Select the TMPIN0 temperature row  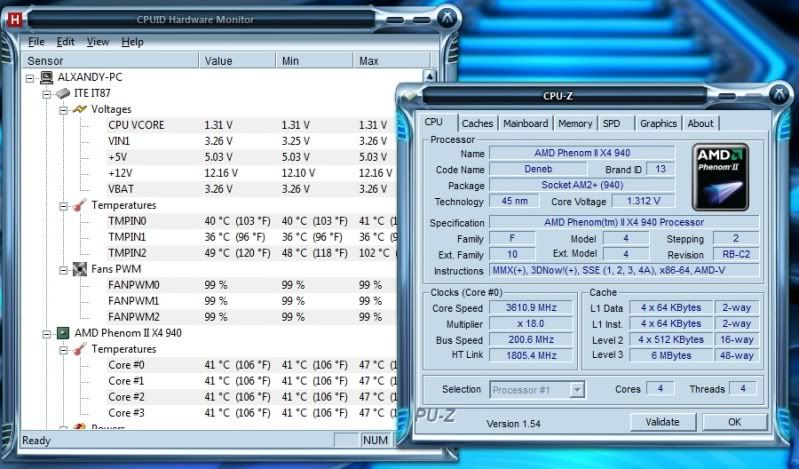(251, 221)
